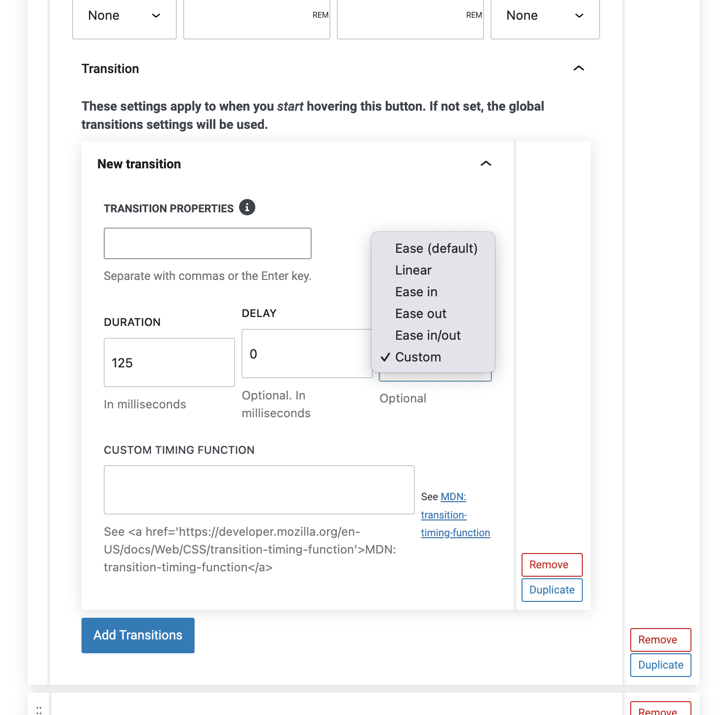The width and height of the screenshot is (728, 715).
Task: Collapse the New transition panel
Action: (x=485, y=163)
